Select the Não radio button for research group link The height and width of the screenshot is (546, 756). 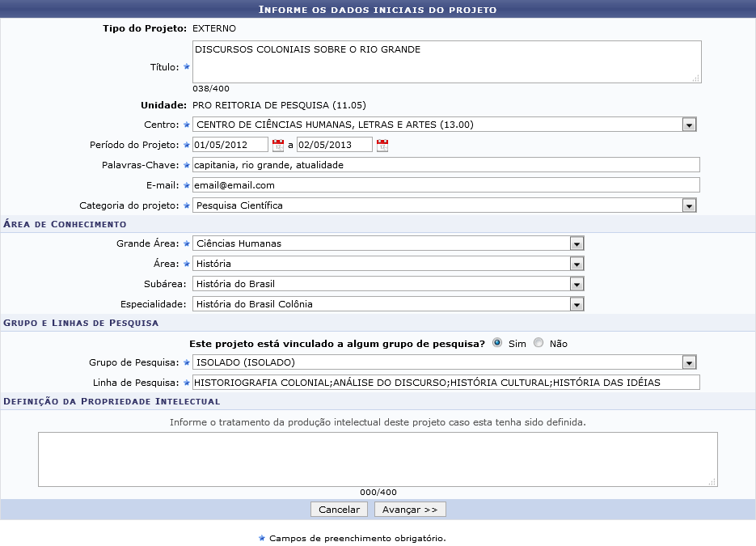point(538,343)
